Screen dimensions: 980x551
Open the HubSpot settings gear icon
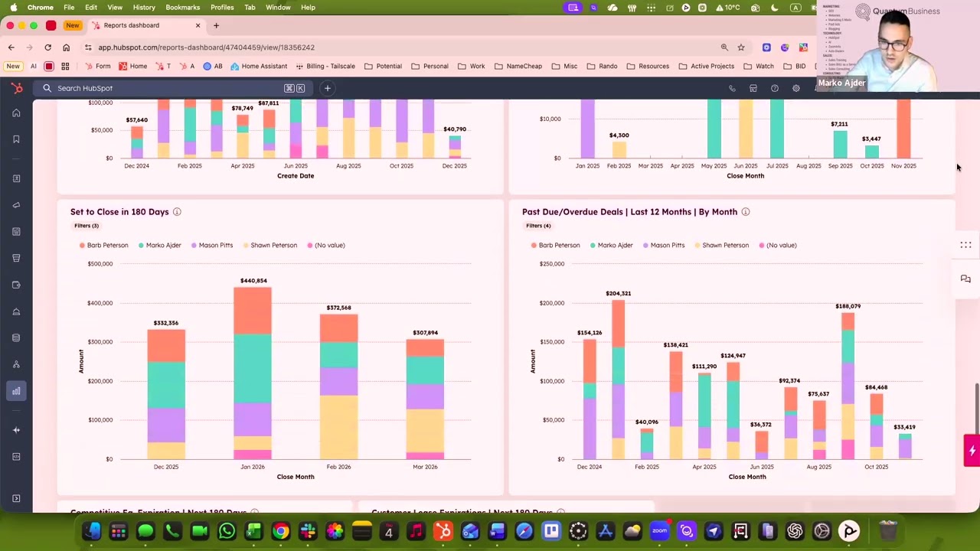[796, 89]
